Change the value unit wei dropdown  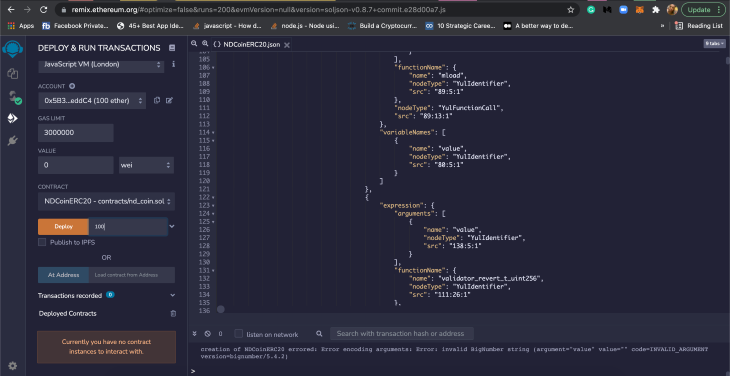(x=146, y=165)
